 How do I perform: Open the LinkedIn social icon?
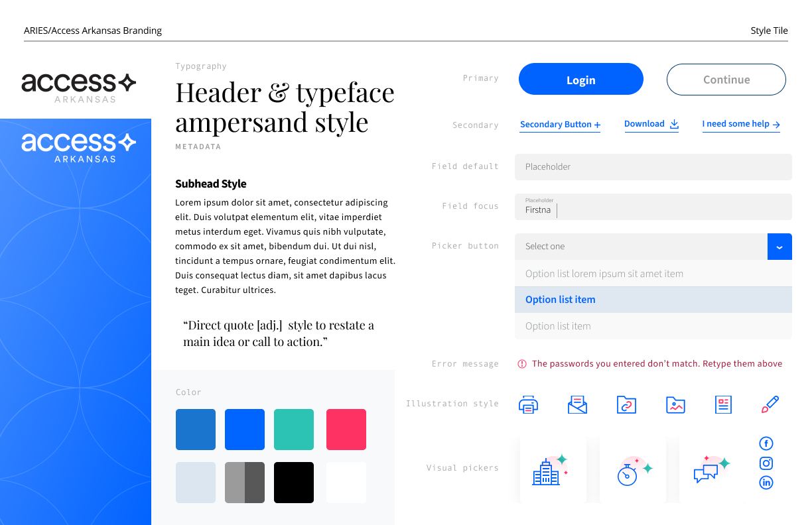(x=766, y=483)
